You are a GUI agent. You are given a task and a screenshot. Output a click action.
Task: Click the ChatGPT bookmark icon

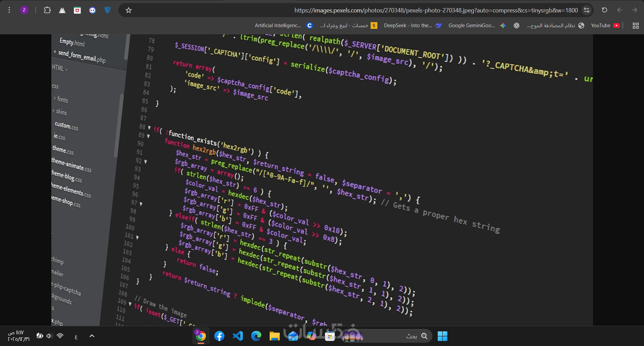517,26
